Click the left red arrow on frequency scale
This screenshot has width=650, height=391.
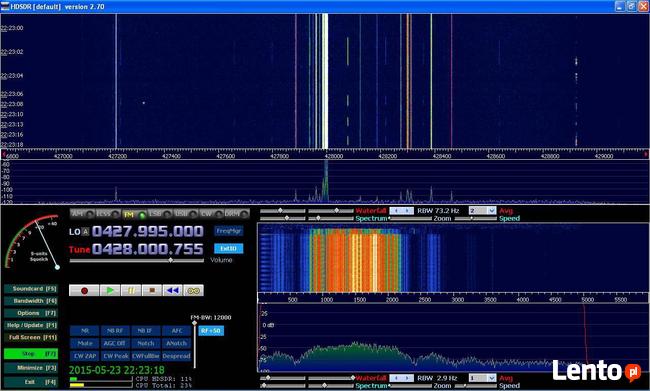4,154
